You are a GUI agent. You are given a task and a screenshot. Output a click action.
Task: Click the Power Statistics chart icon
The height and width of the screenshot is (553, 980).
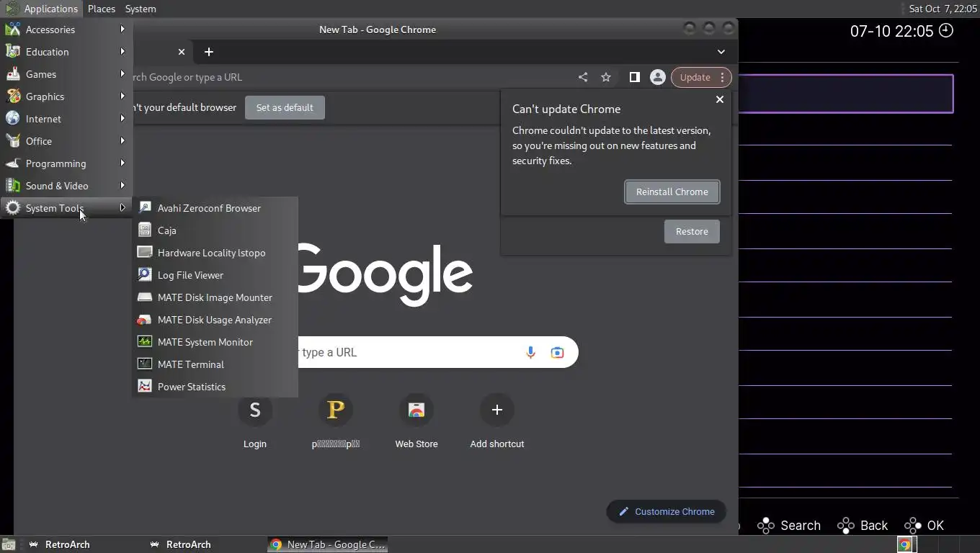[x=145, y=387]
